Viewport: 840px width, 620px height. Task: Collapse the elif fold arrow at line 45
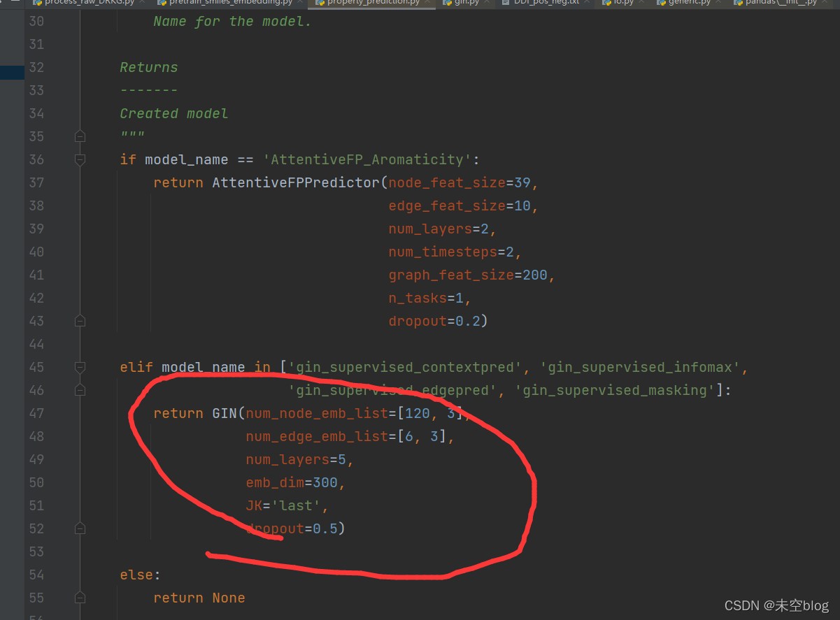coord(79,367)
